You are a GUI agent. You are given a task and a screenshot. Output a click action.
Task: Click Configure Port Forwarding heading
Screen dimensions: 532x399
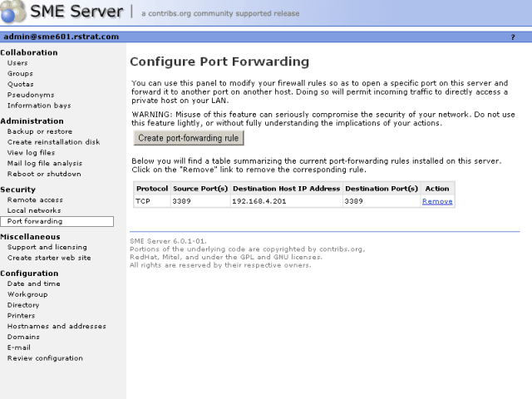point(219,62)
